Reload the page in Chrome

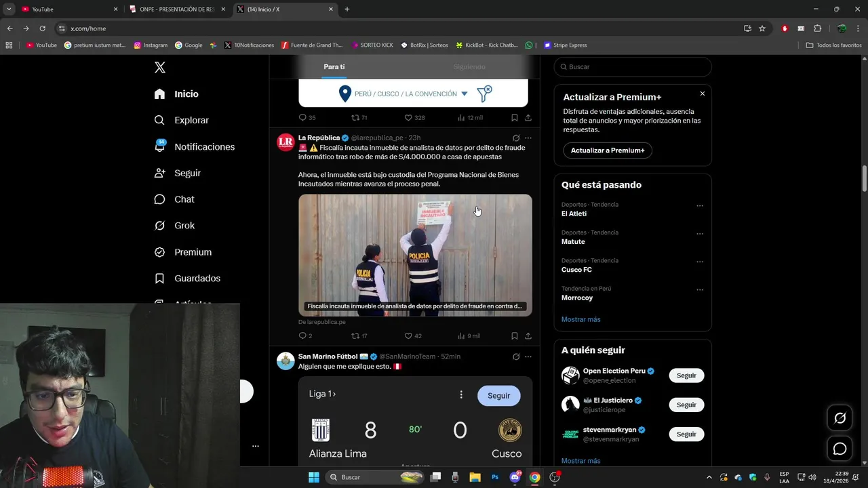(x=42, y=28)
